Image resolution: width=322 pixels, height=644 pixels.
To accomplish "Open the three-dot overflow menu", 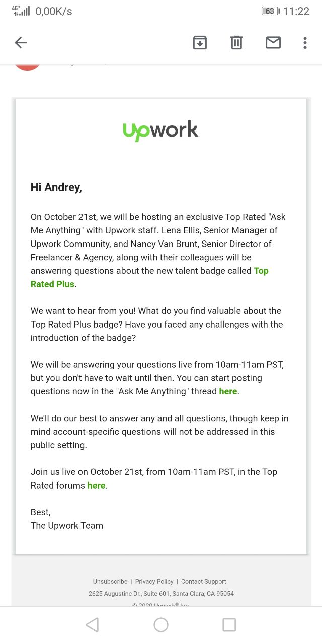I will pos(305,43).
